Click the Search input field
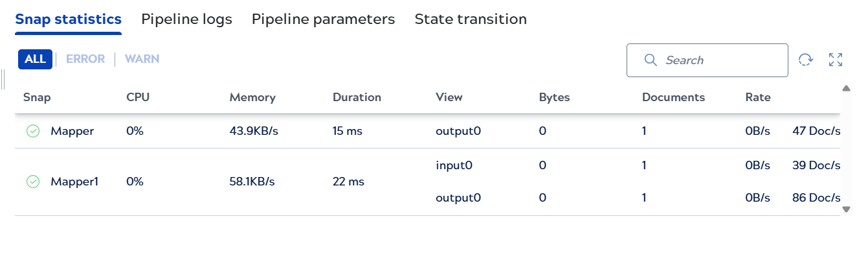The image size is (868, 260). (x=707, y=60)
